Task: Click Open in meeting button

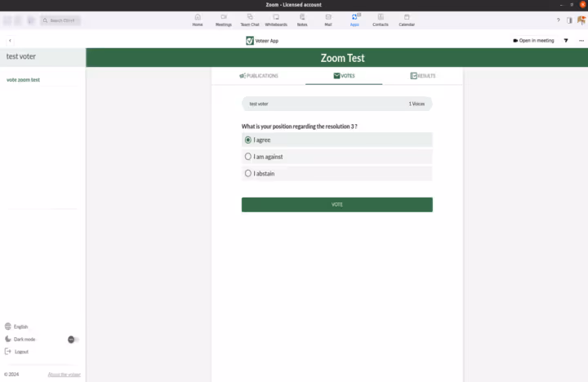Action: pos(533,41)
